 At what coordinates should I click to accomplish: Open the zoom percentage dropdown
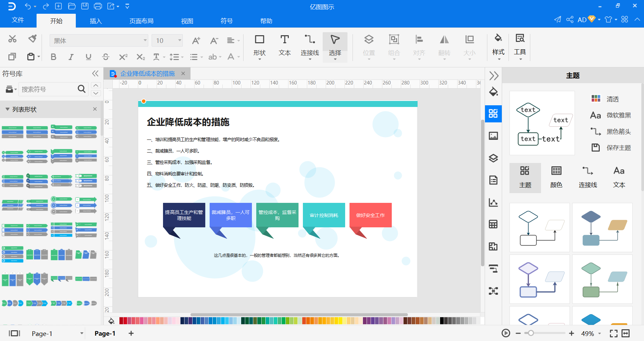pyautogui.click(x=599, y=333)
